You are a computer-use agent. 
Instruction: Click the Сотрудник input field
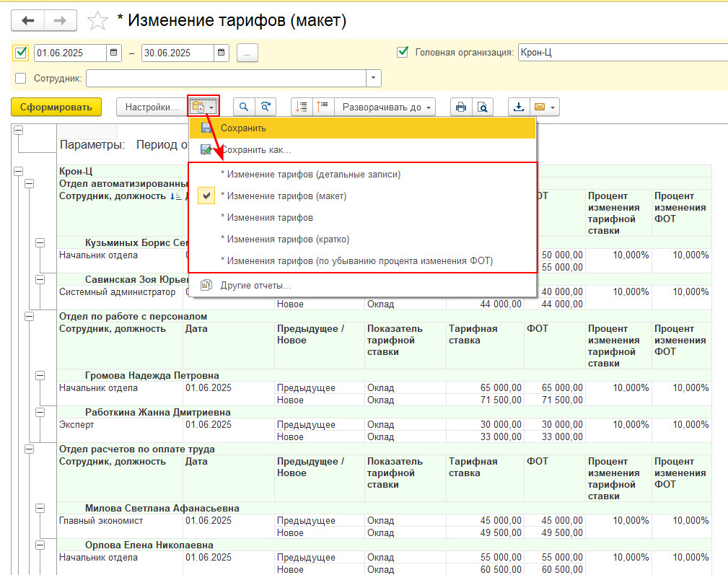(226, 78)
